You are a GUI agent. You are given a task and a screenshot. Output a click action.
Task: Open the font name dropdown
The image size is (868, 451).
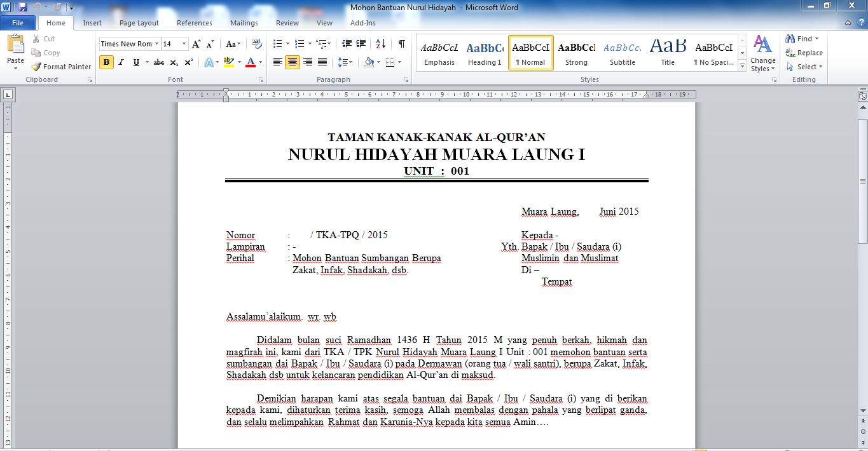(x=155, y=44)
